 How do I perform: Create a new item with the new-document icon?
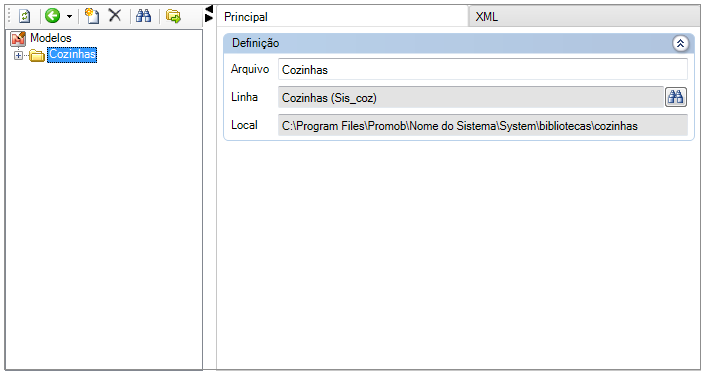coord(92,16)
